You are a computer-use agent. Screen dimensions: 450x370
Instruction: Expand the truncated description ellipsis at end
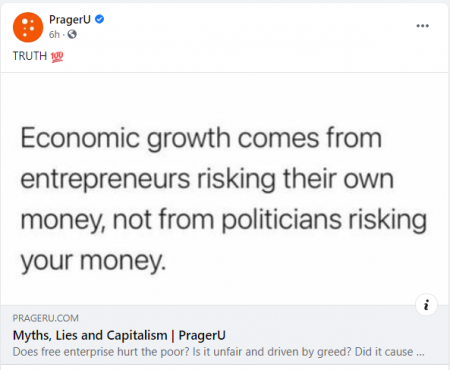click(420, 352)
